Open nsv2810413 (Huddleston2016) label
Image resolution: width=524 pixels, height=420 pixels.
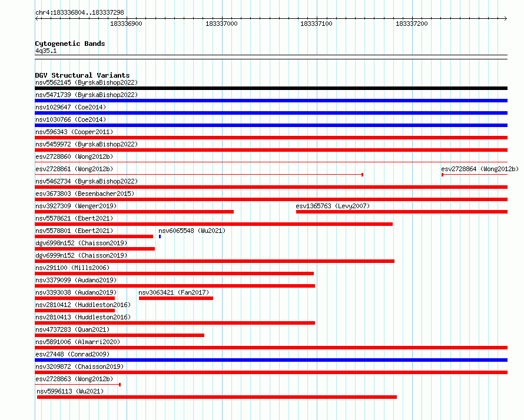[x=83, y=317]
